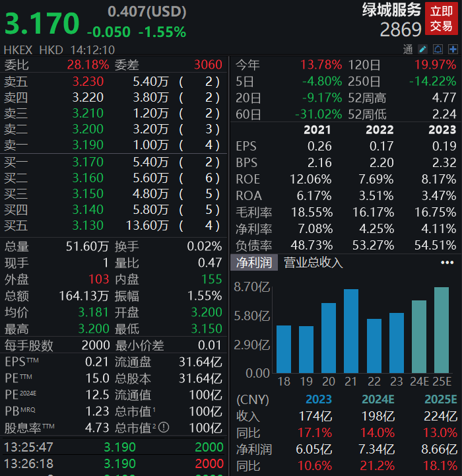This screenshot has width=462, height=476.
Task: Click the 卖五 ask price 3.230
Action: click(88, 81)
